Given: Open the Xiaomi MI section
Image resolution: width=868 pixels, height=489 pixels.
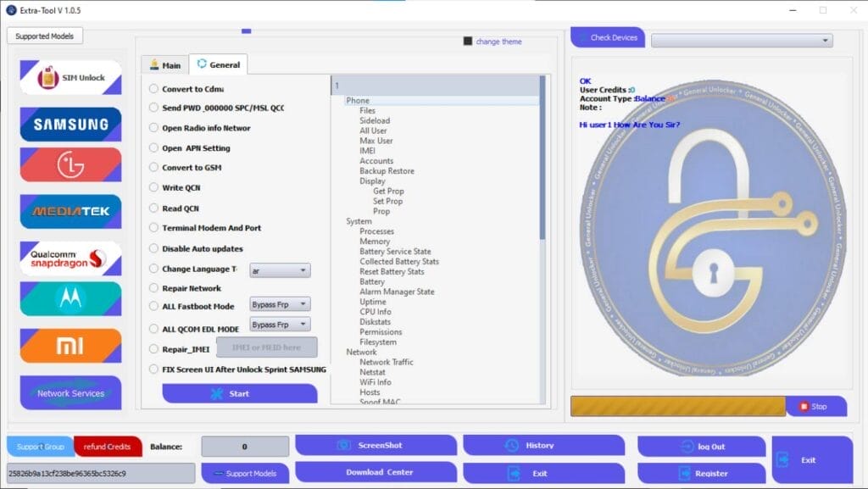Looking at the screenshot, I should click(70, 344).
